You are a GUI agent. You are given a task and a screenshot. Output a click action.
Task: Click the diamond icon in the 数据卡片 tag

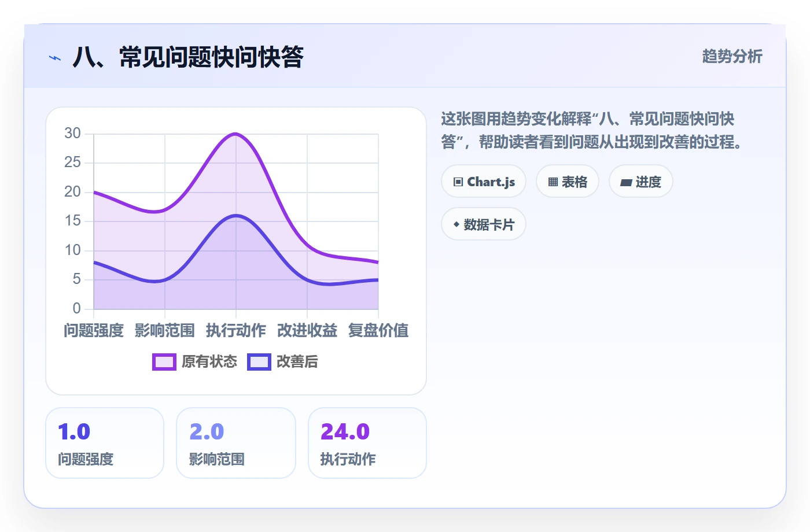point(456,224)
